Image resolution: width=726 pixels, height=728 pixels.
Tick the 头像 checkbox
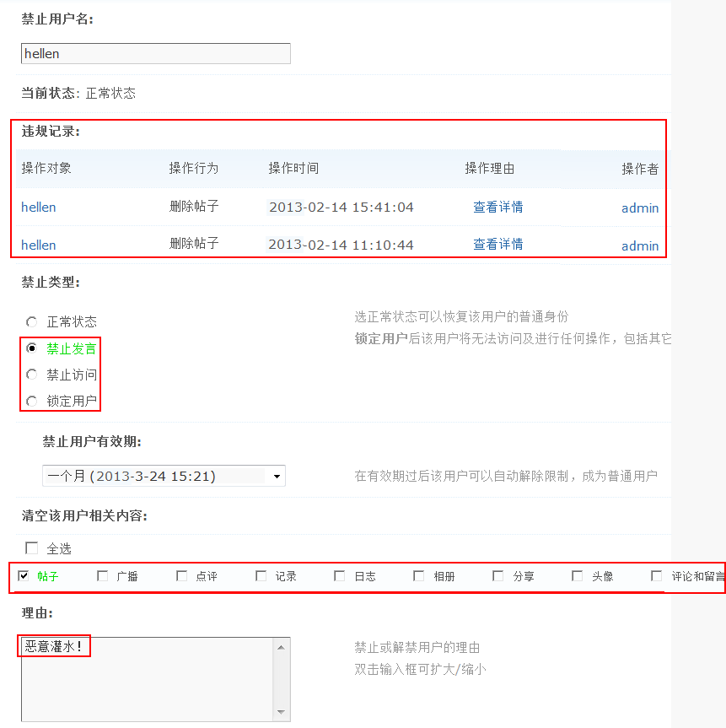coord(578,576)
